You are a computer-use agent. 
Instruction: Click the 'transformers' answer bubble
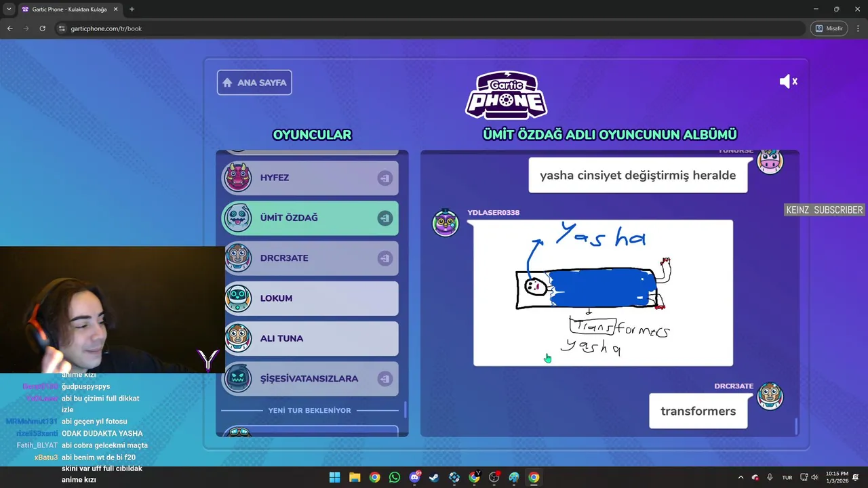click(x=698, y=411)
